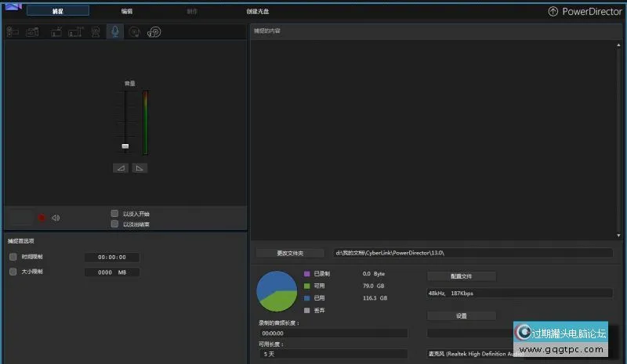
Task: Choose the DVD disc capture icon
Action: pyautogui.click(x=154, y=32)
